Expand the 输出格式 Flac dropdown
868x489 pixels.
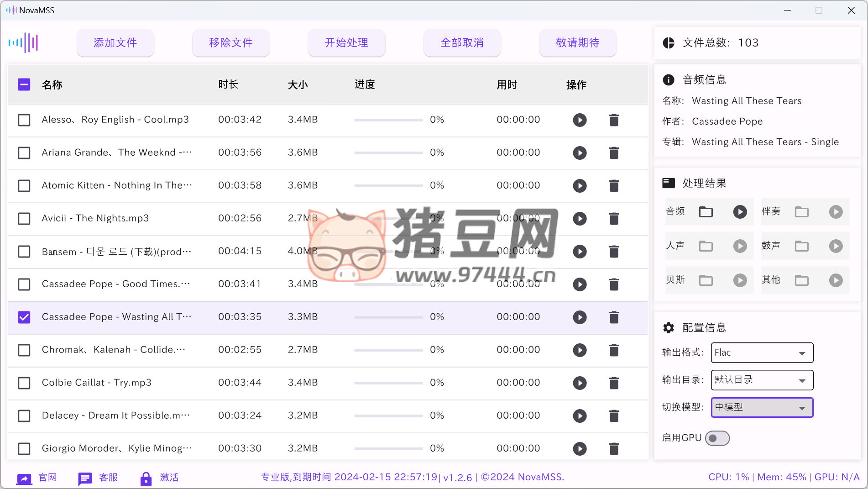pyautogui.click(x=762, y=353)
